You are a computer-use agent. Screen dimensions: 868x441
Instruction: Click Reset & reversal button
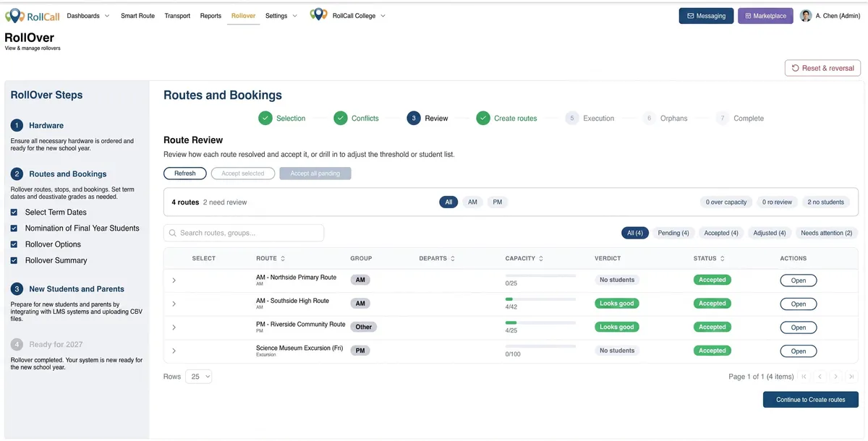click(822, 68)
